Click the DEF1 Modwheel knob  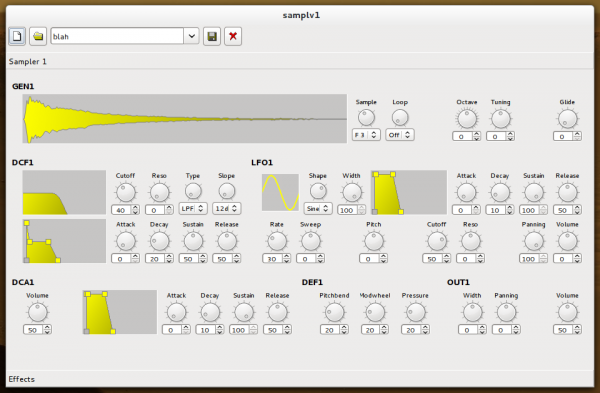[375, 312]
